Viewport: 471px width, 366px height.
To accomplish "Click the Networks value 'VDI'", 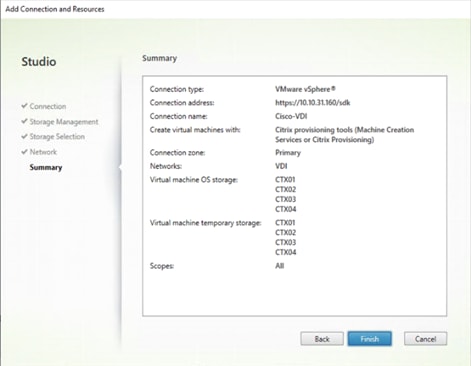I will coord(281,166).
